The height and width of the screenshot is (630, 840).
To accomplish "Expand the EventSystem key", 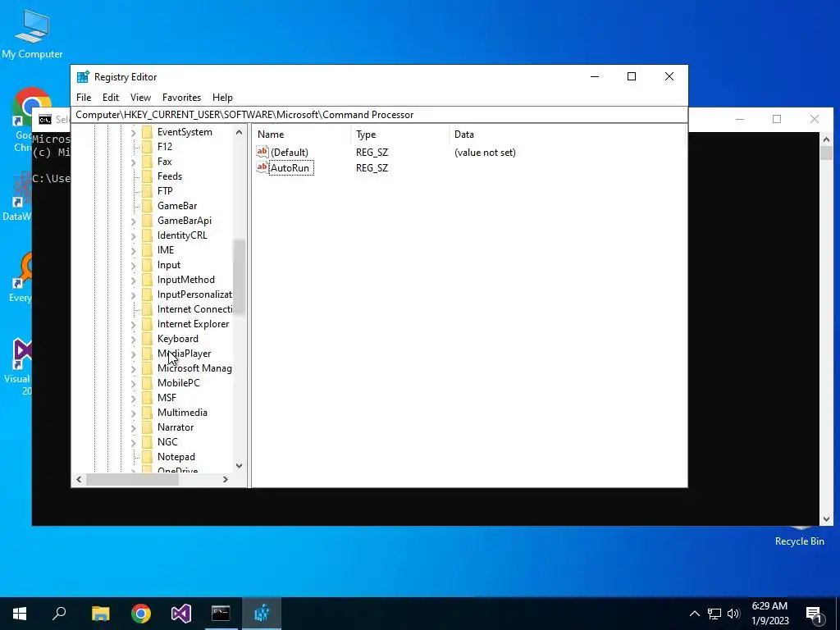I will [x=134, y=132].
